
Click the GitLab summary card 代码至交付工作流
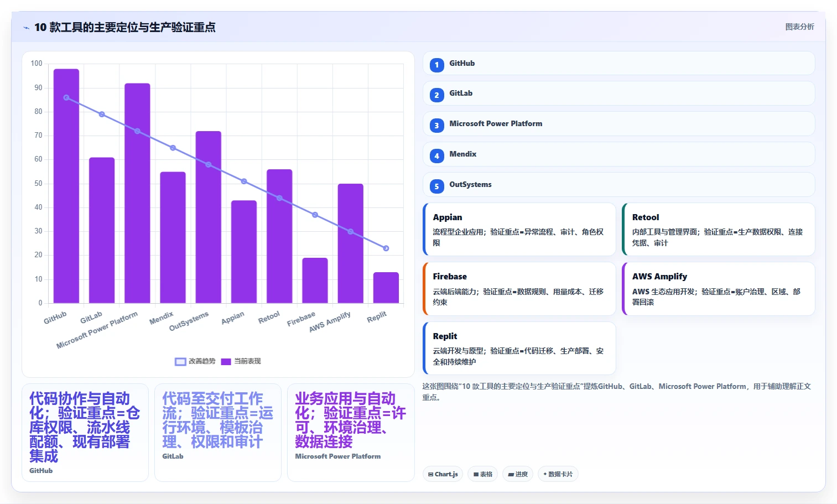point(218,433)
